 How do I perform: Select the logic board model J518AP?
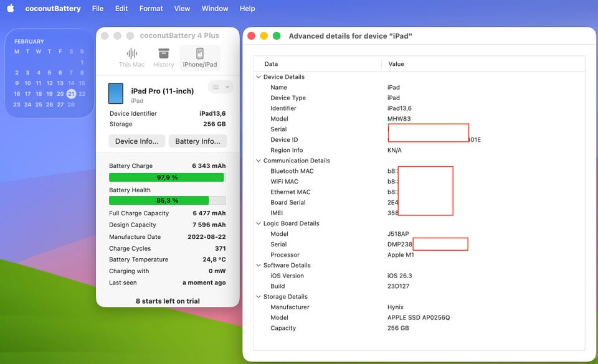398,234
